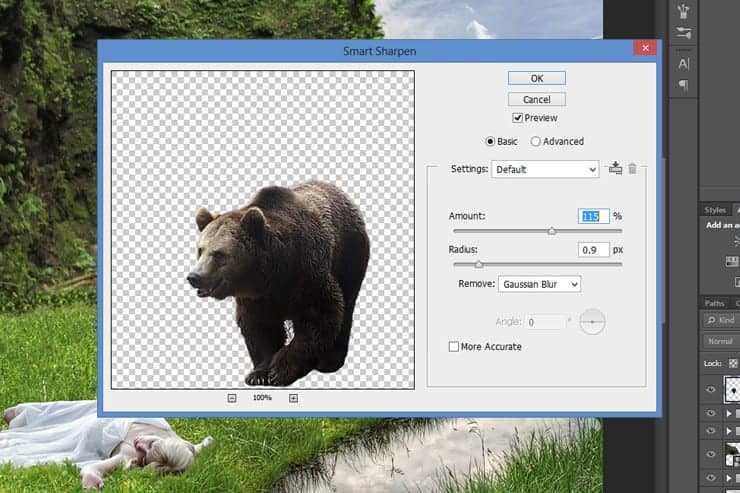The image size is (740, 493).
Task: Close the Smart Sharpen dialog
Action: pyautogui.click(x=646, y=49)
